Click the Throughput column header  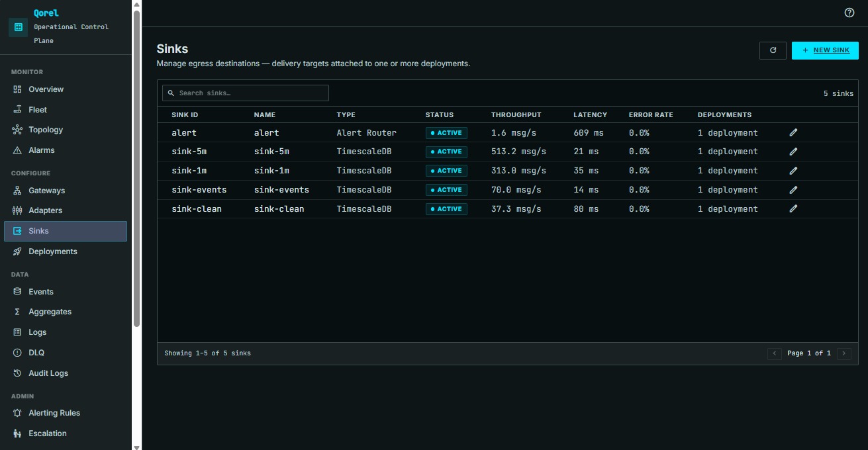pyautogui.click(x=516, y=115)
